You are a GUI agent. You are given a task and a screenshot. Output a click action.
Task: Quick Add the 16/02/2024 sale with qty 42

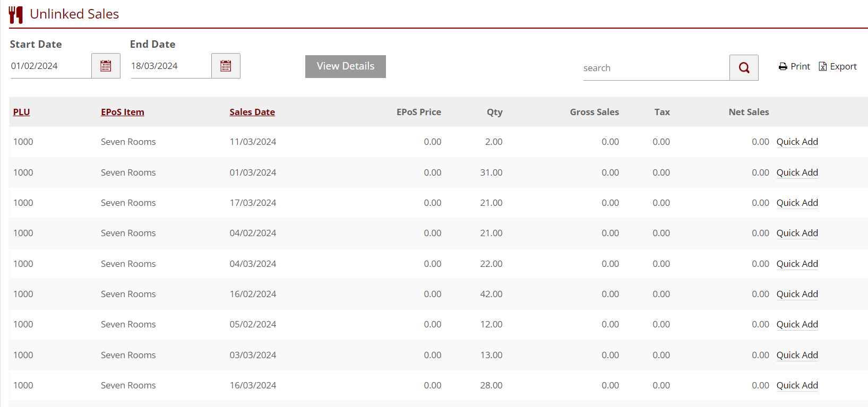point(797,294)
